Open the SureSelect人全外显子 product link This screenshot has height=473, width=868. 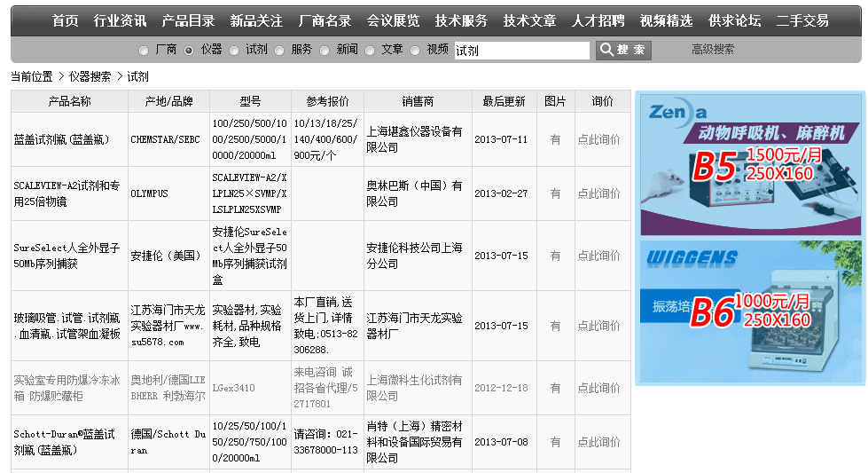coord(66,256)
